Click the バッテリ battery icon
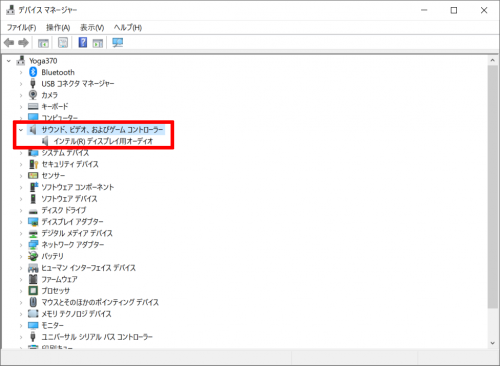 33,256
